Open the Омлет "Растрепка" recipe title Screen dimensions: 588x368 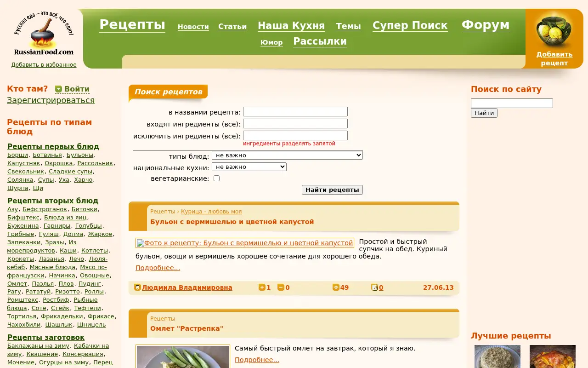click(x=187, y=328)
